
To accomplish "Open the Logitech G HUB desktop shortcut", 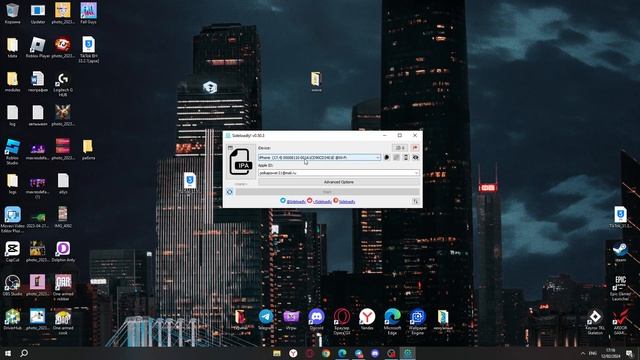I will point(63,84).
